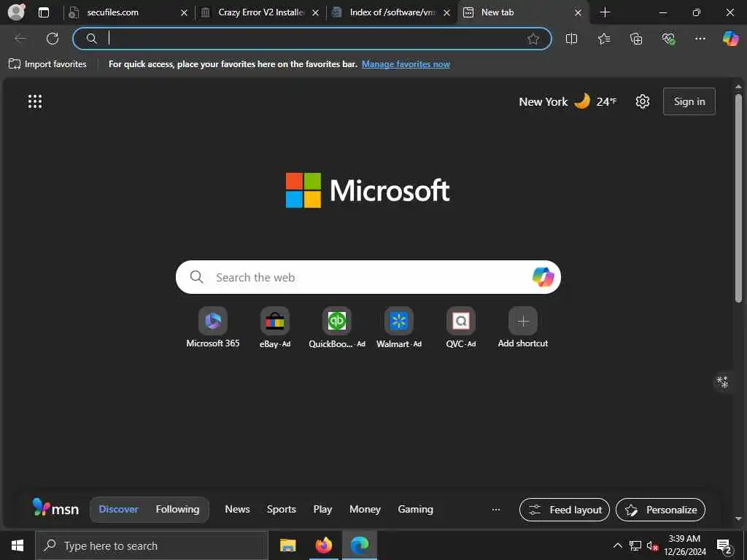The width and height of the screenshot is (747, 560).
Task: Open the Money feed category
Action: point(365,509)
